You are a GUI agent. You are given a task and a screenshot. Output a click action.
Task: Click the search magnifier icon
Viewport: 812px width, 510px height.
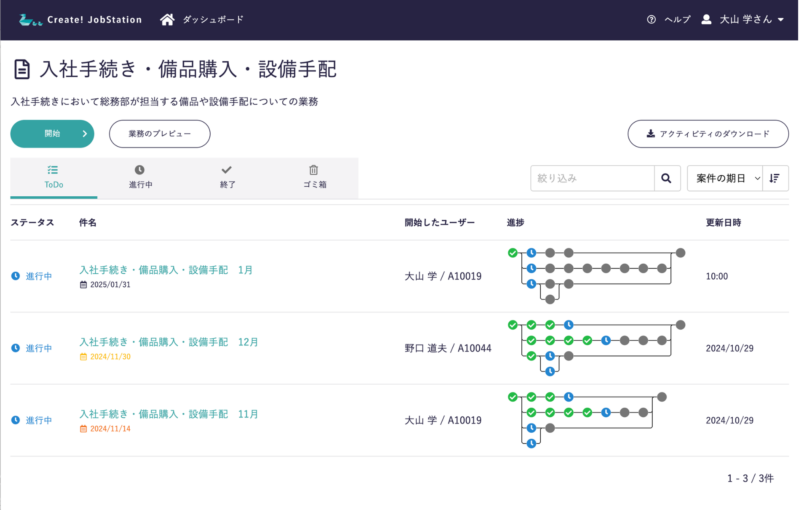(x=666, y=178)
